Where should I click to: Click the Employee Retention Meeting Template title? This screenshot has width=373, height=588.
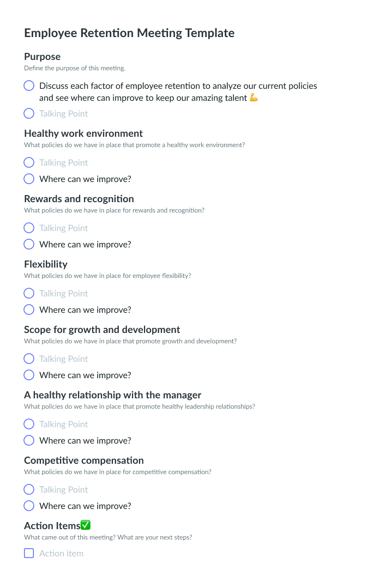[129, 33]
